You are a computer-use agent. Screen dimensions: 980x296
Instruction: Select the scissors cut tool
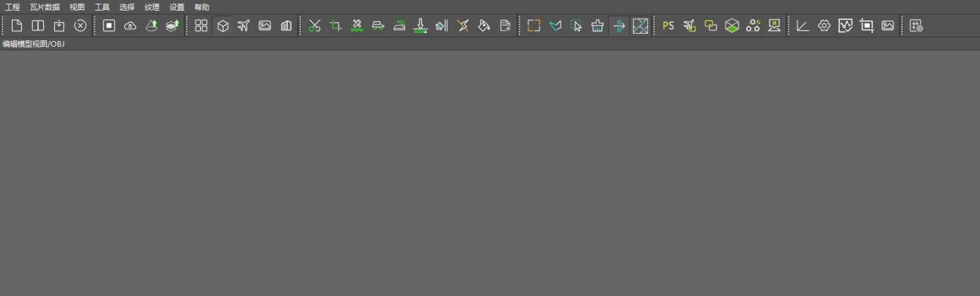(x=315, y=26)
